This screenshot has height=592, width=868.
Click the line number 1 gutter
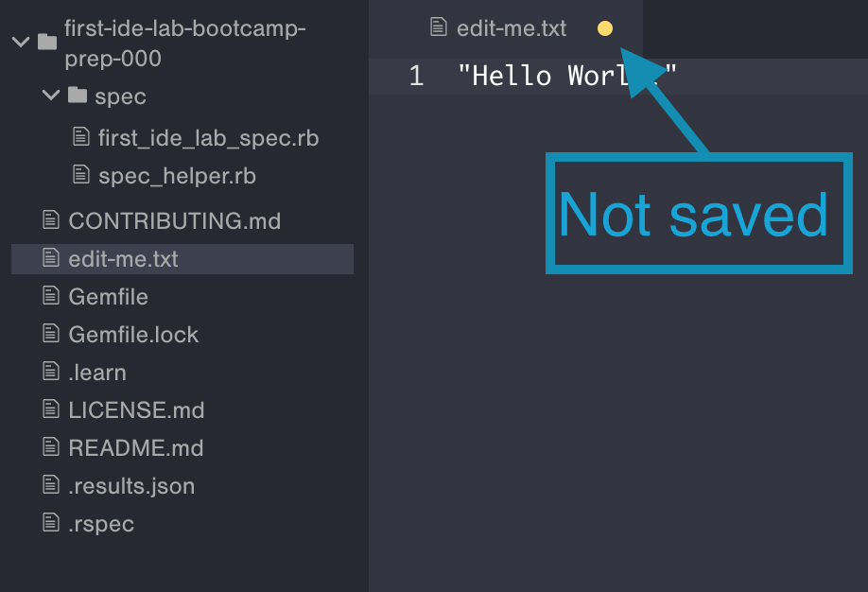pyautogui.click(x=416, y=76)
